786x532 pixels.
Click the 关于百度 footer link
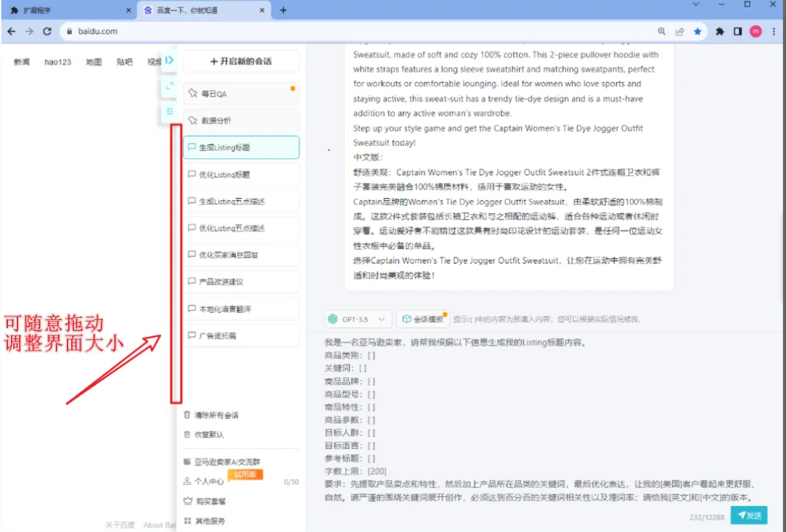[120, 525]
